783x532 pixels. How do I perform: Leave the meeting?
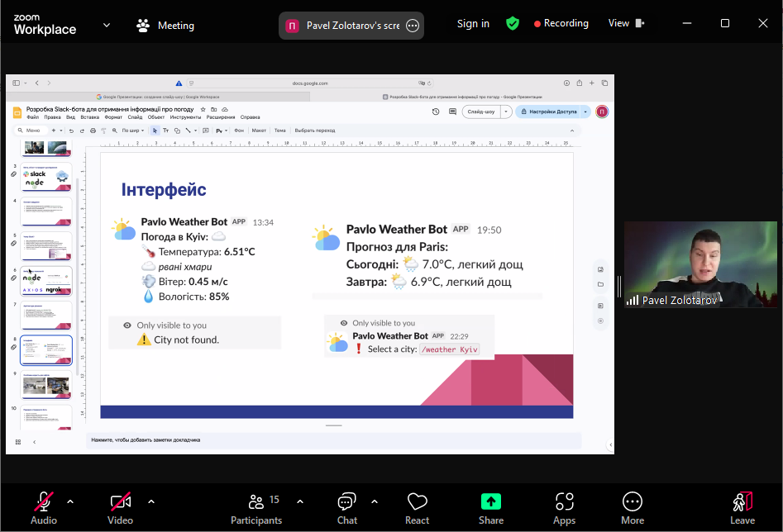pos(742,506)
